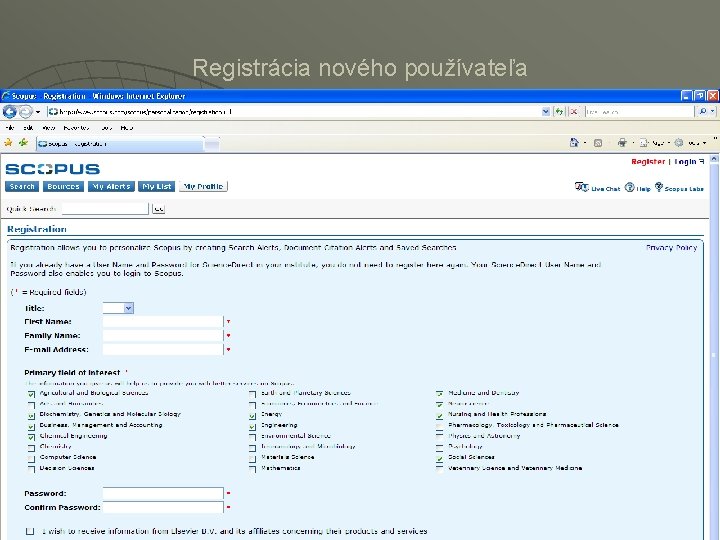The height and width of the screenshot is (540, 720).
Task: Open the Page menu in the command bar
Action: click(x=654, y=143)
